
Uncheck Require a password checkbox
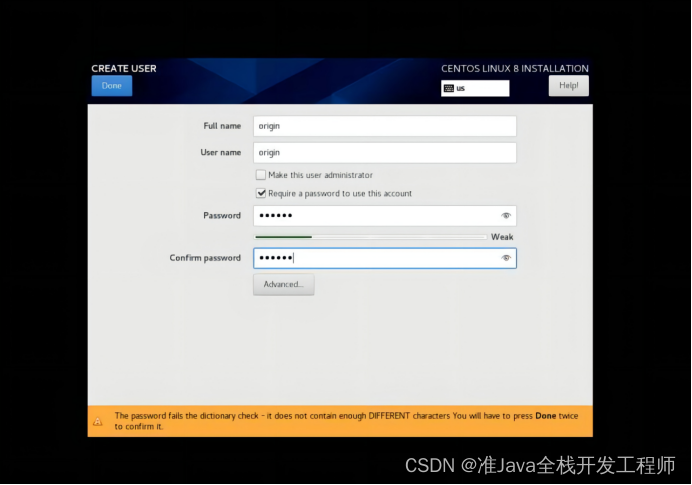[261, 193]
